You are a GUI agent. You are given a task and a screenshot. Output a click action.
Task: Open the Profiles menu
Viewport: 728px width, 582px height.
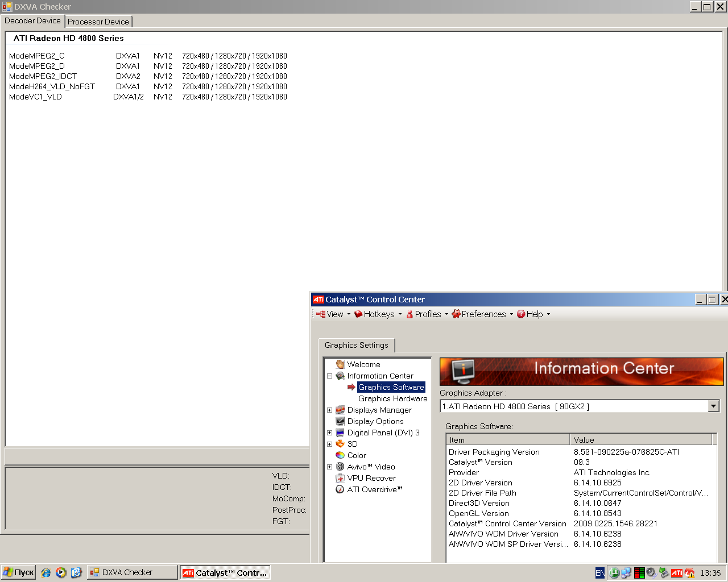[427, 314]
